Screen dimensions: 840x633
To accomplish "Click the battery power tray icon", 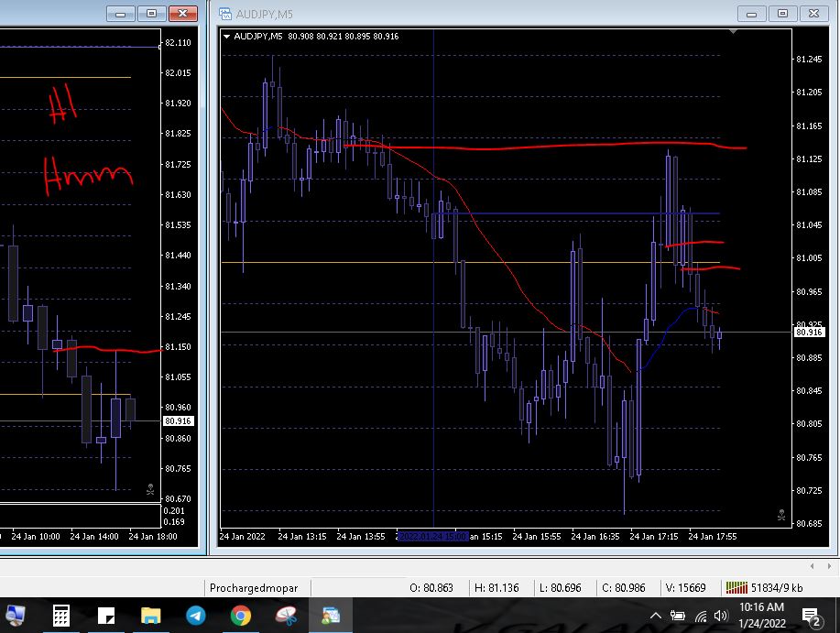I will [678, 616].
